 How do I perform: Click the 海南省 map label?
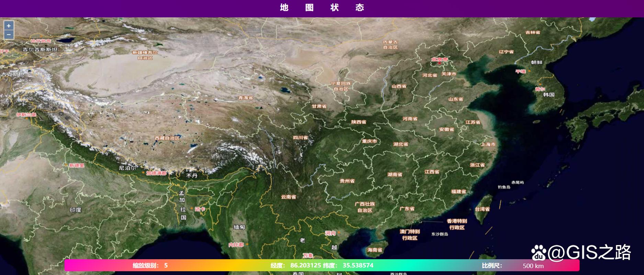click(x=375, y=250)
